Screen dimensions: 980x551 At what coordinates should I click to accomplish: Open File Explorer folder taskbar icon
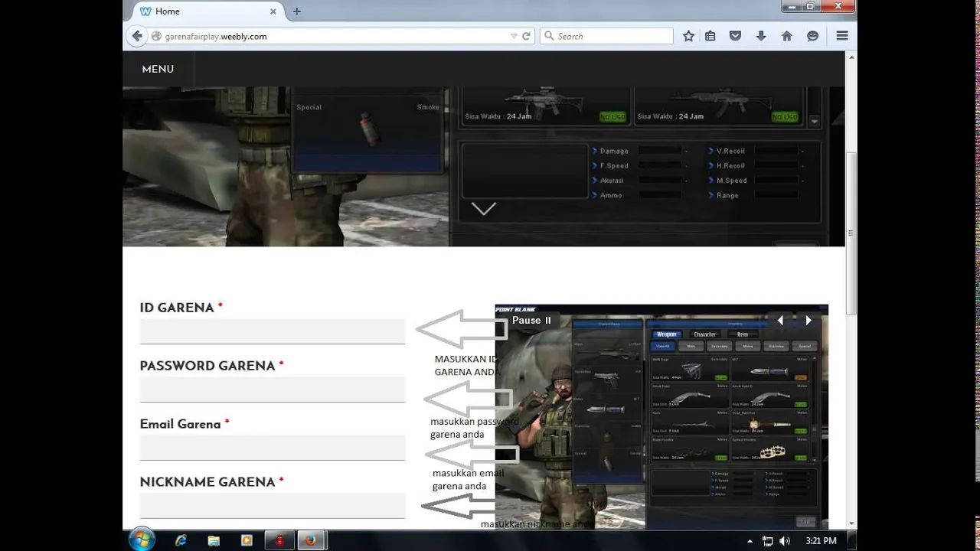click(x=214, y=540)
